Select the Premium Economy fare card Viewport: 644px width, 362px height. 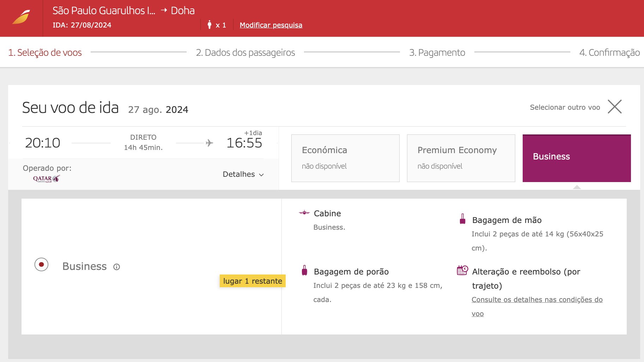pos(461,158)
